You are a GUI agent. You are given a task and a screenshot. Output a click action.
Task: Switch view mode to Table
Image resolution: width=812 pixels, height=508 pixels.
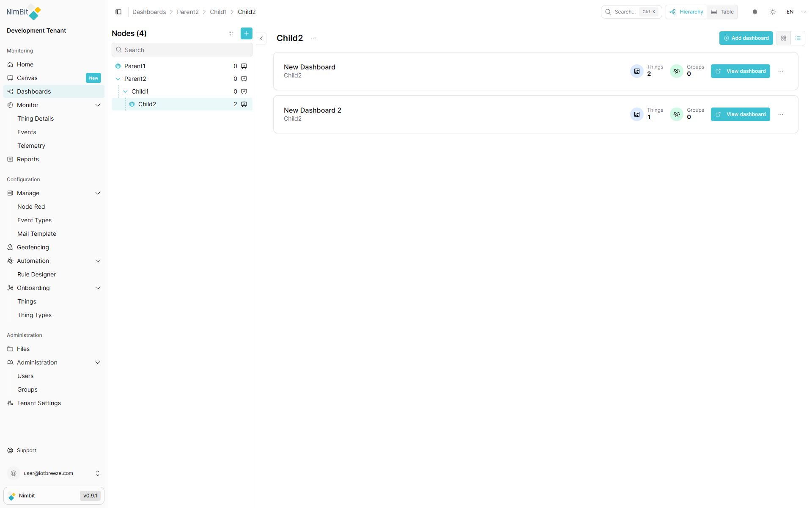[722, 12]
